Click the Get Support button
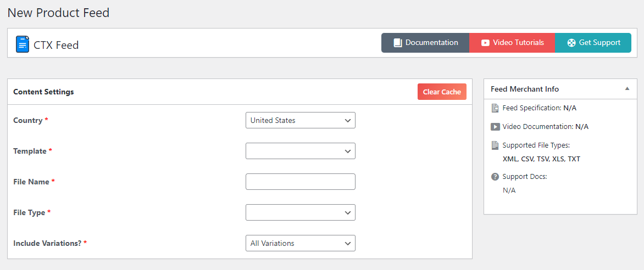 pos(593,43)
